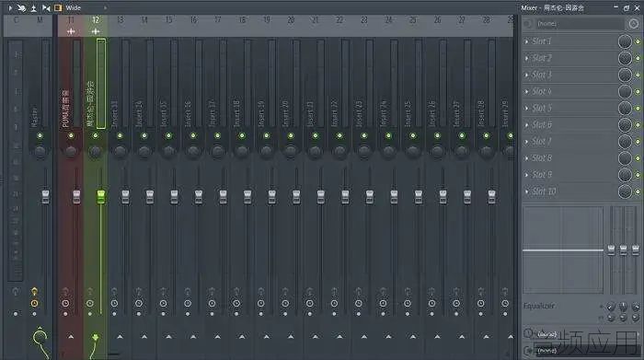Open input (none) selector at top
The width and height of the screenshot is (644, 360).
pyautogui.click(x=579, y=24)
